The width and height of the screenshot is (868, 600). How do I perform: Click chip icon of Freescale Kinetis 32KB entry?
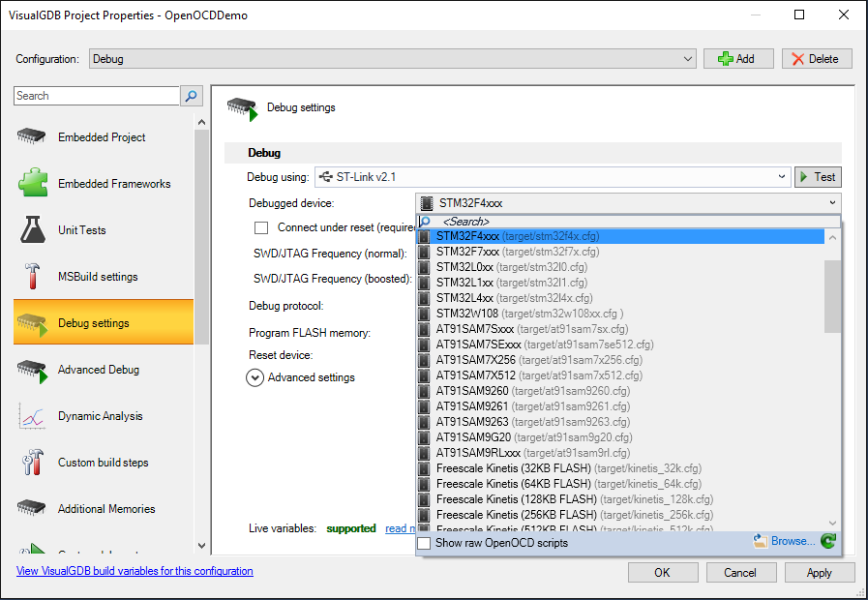point(425,468)
